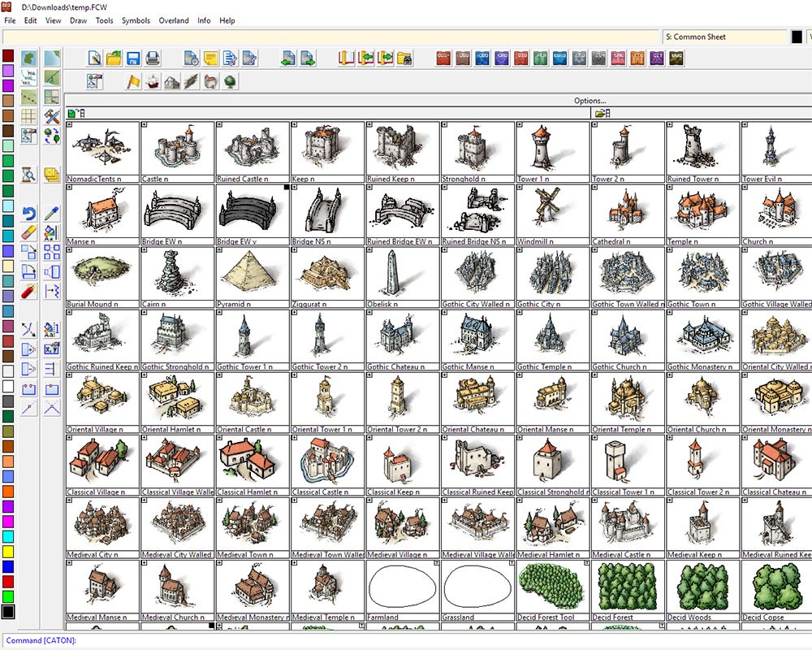Select the Erase tool icon
Image resolution: width=812 pixels, height=650 pixels.
click(x=29, y=232)
